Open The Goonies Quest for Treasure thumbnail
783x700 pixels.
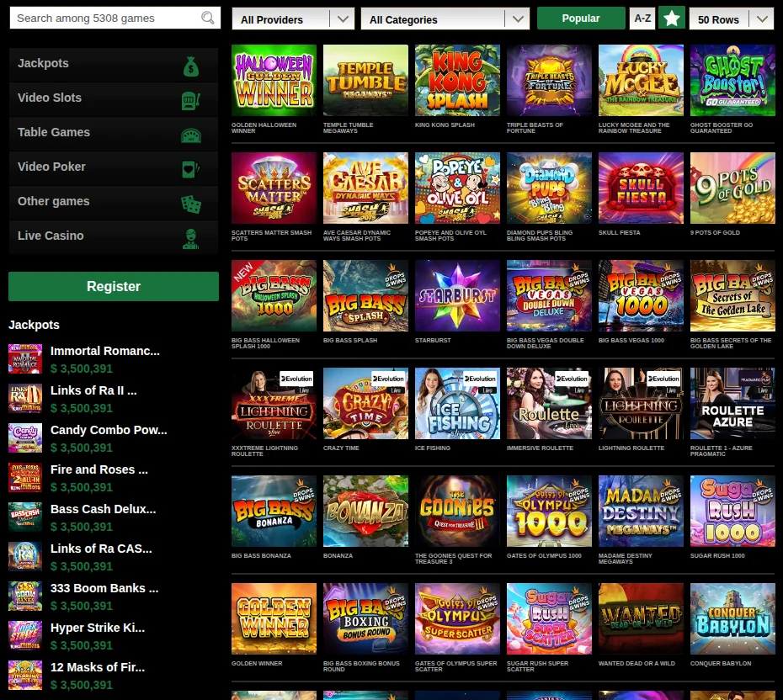(457, 512)
